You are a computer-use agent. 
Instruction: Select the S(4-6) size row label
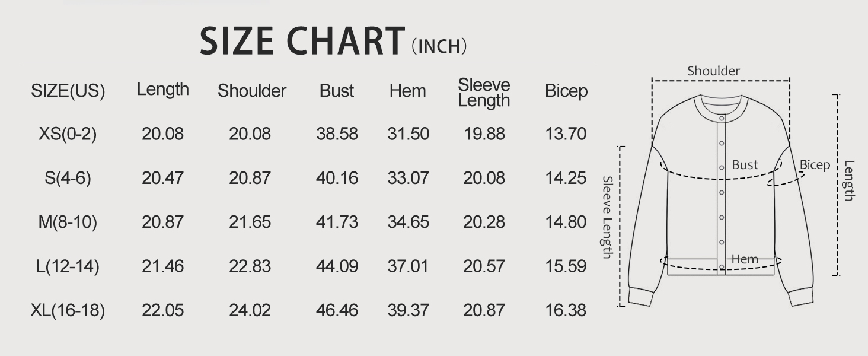68,178
